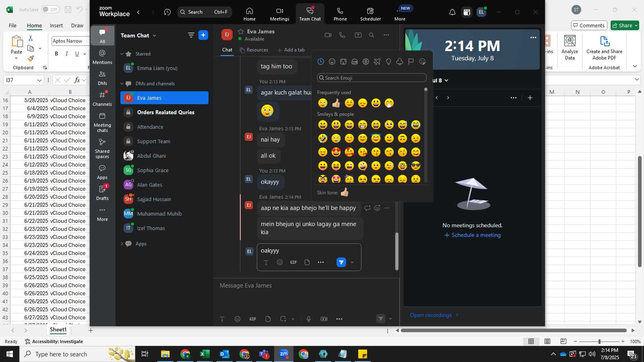Collapse the Starred section
The width and height of the screenshot is (644, 362).
point(122,53)
